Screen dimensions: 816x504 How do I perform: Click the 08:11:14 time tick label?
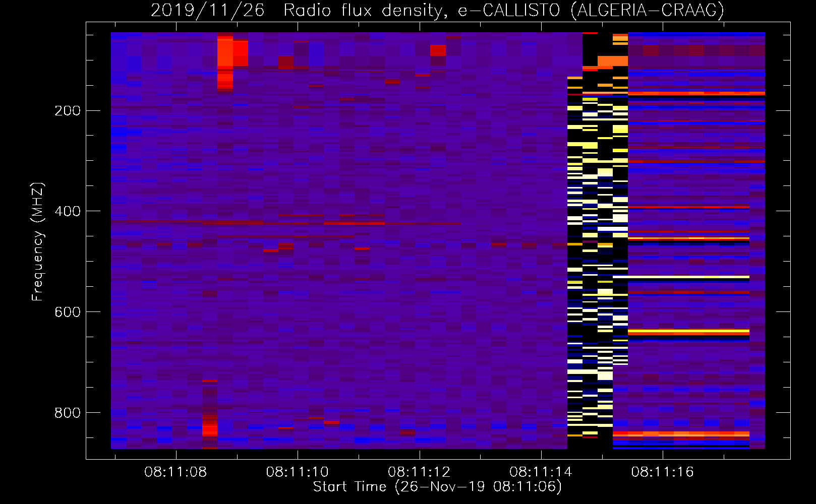click(x=541, y=472)
